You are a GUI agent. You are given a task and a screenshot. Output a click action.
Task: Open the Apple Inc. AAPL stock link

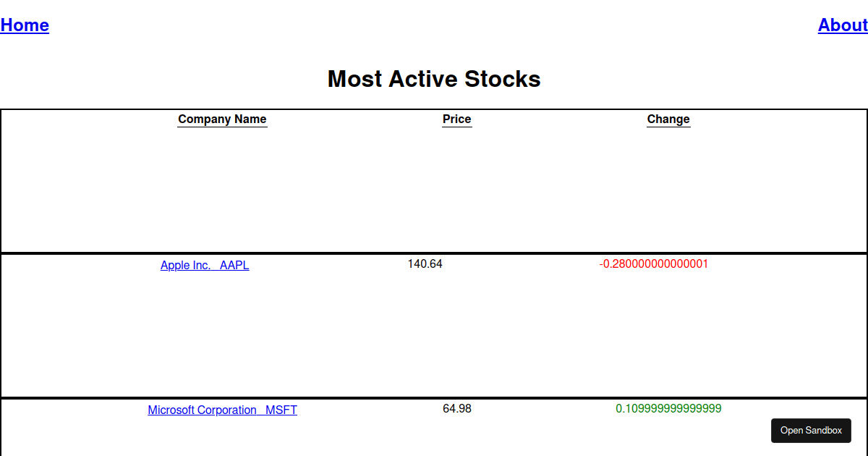[205, 265]
